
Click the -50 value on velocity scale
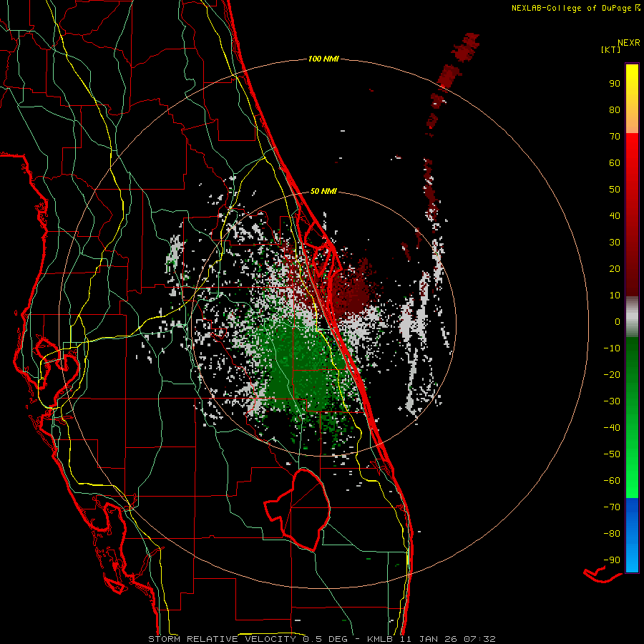612,454
